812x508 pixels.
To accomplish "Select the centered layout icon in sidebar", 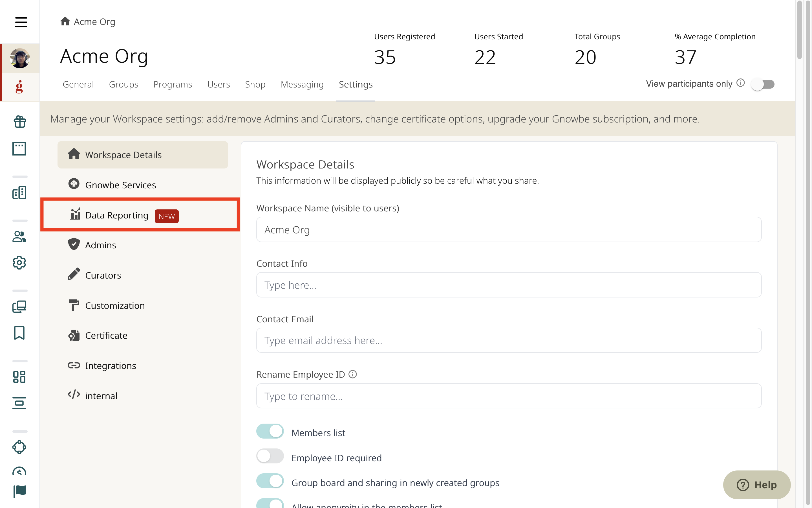I will (x=19, y=403).
